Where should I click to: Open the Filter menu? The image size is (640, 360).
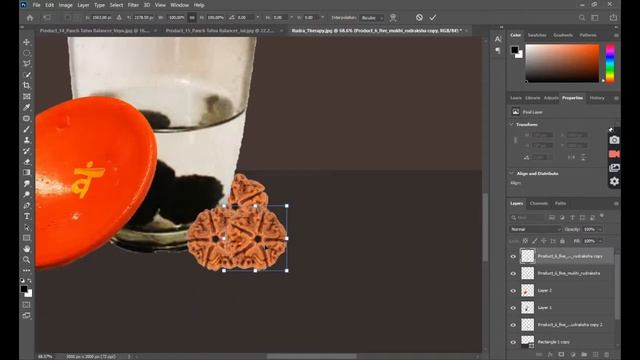click(133, 5)
